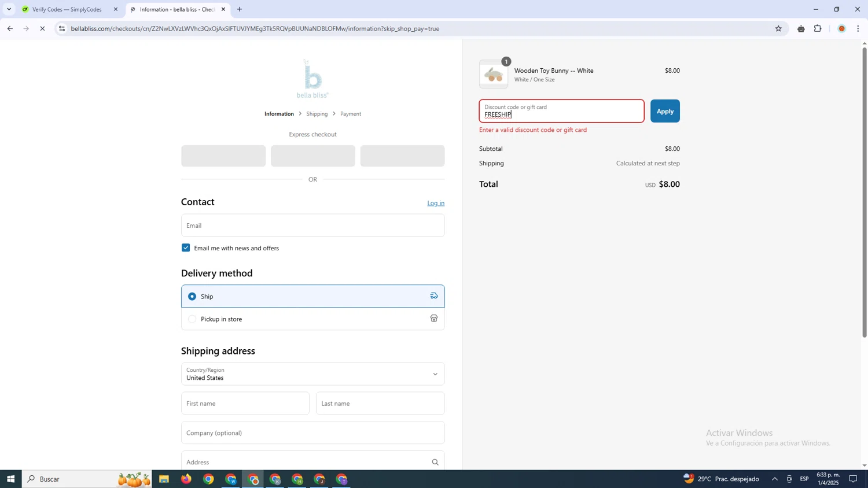Open Chrome three-dot menu

[x=858, y=28]
